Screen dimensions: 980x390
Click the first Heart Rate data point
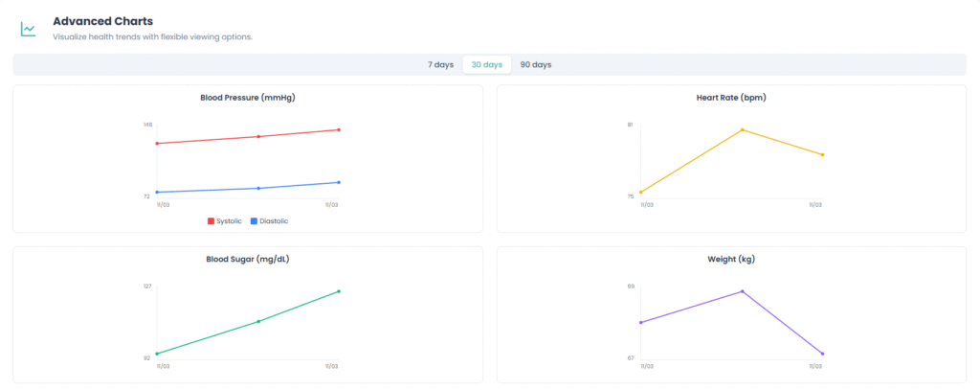(641, 193)
